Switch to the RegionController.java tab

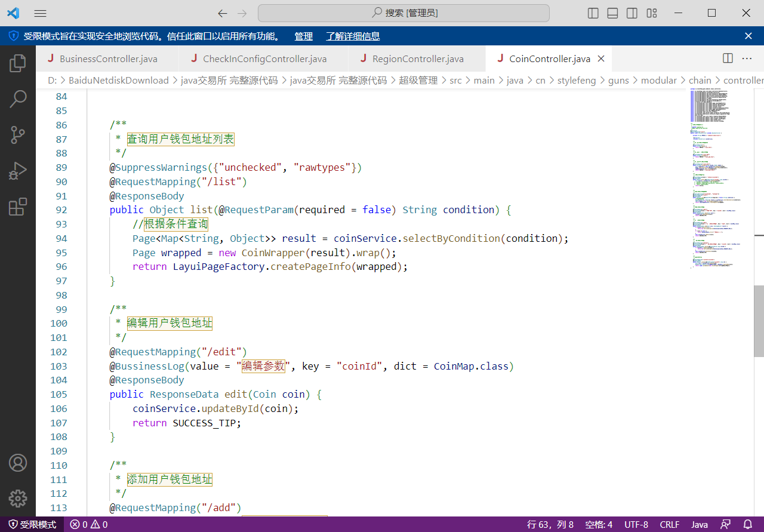[x=417, y=59]
